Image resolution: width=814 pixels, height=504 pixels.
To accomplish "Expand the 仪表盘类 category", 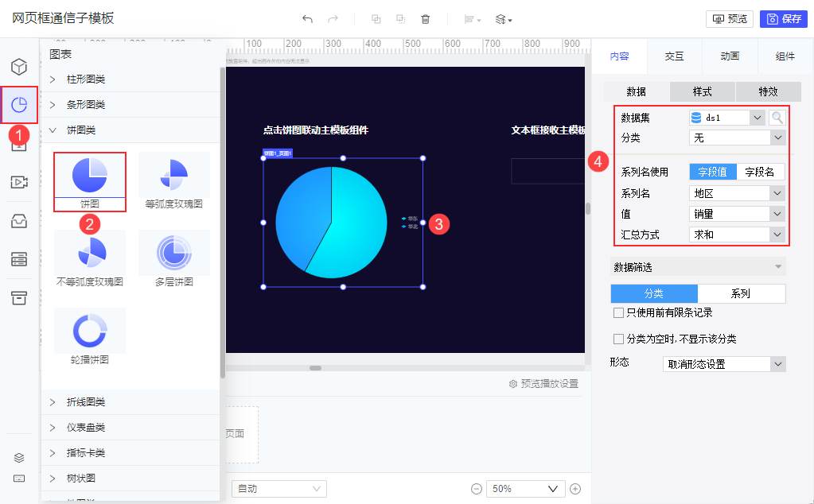I will [130, 427].
